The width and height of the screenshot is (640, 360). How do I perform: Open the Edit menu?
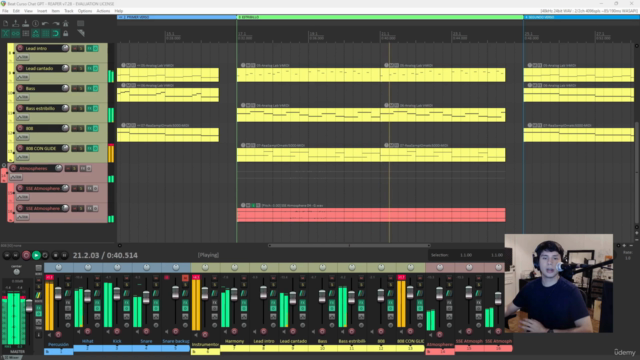pyautogui.click(x=16, y=11)
